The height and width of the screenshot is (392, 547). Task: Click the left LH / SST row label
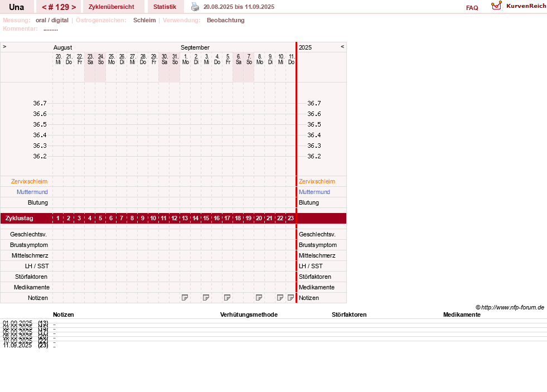(x=37, y=266)
